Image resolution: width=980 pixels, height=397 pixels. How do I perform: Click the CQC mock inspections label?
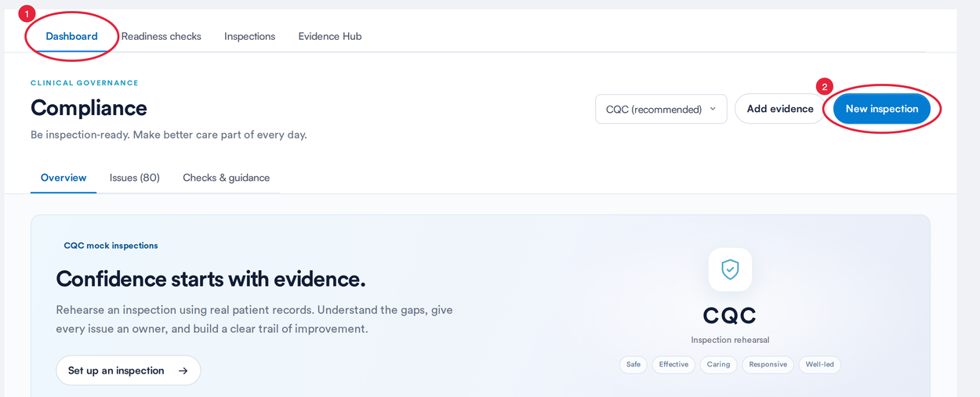pos(111,246)
